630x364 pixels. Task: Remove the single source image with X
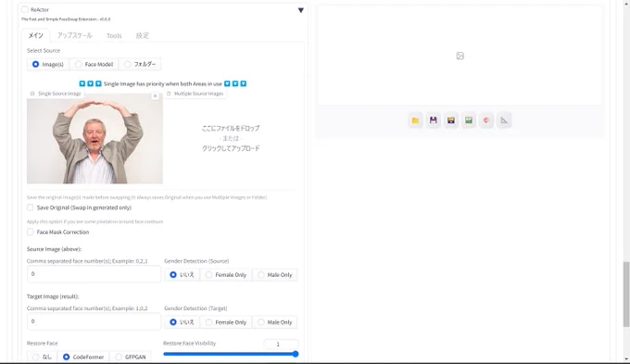click(155, 96)
